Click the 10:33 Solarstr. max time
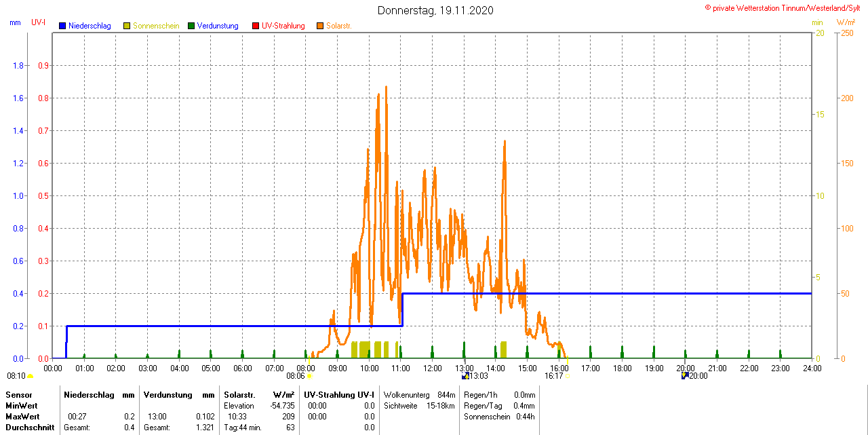 [237, 417]
